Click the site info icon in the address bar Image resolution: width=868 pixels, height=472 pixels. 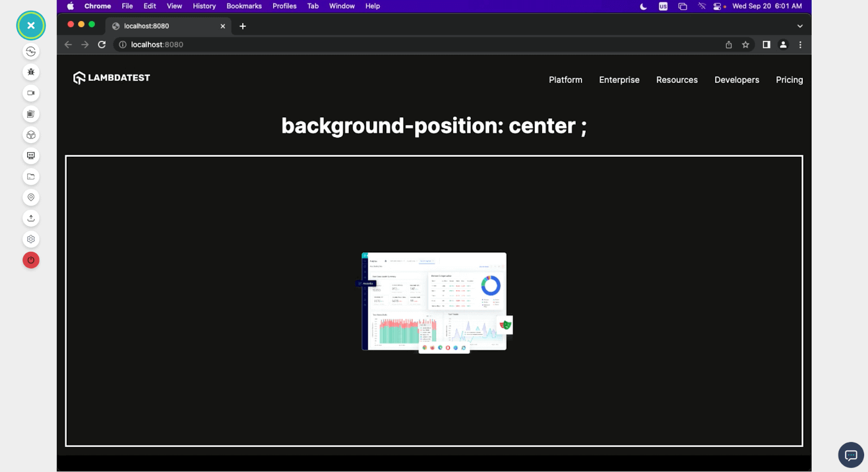click(123, 44)
